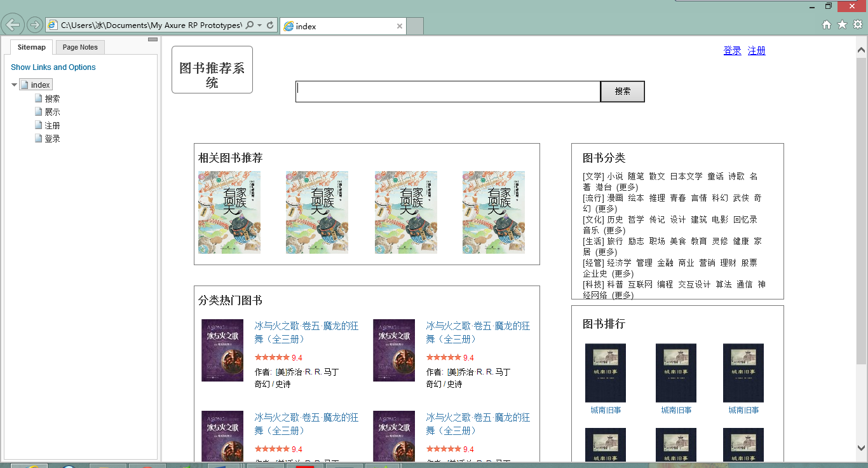The height and width of the screenshot is (468, 868).
Task: Click the page scrollbar down arrow
Action: tap(862, 448)
